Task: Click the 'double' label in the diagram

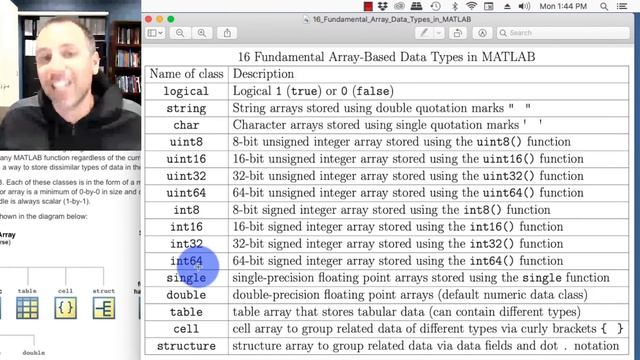Action: coord(34,353)
